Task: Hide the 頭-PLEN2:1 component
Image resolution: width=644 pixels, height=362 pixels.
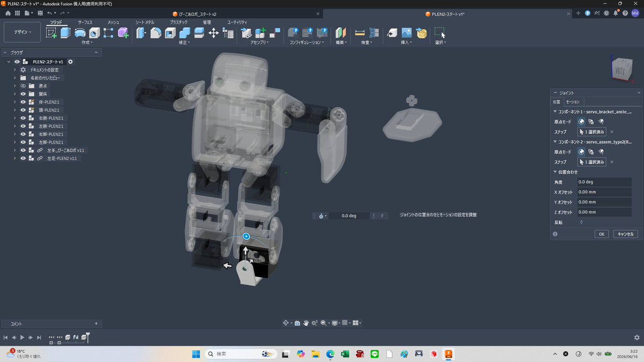Action: (23, 110)
